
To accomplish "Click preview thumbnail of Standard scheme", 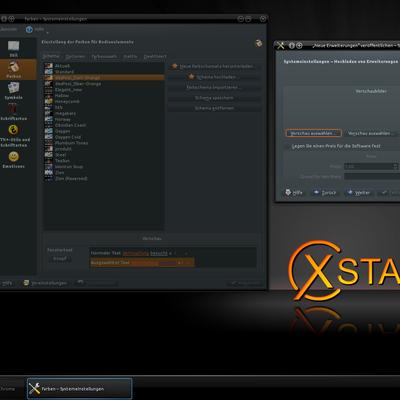I will (x=49, y=72).
